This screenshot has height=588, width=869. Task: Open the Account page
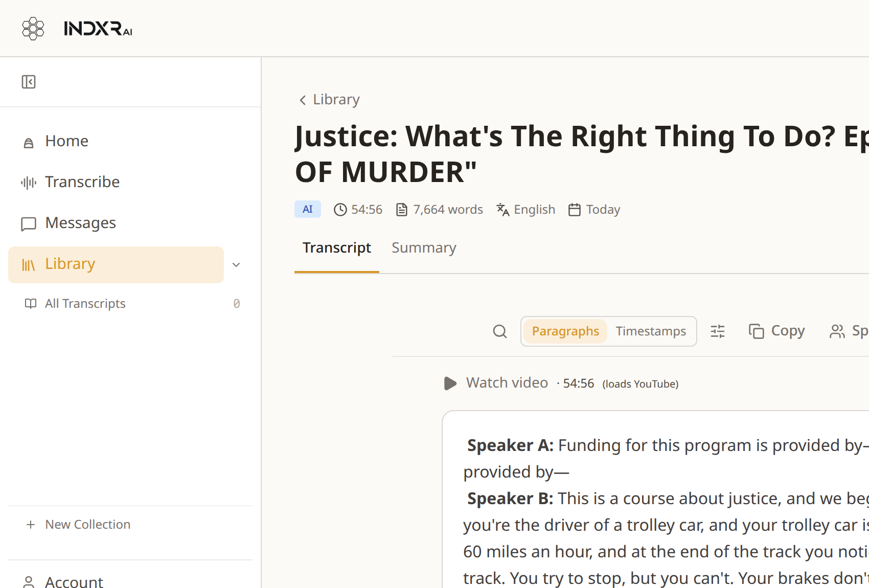point(63,582)
